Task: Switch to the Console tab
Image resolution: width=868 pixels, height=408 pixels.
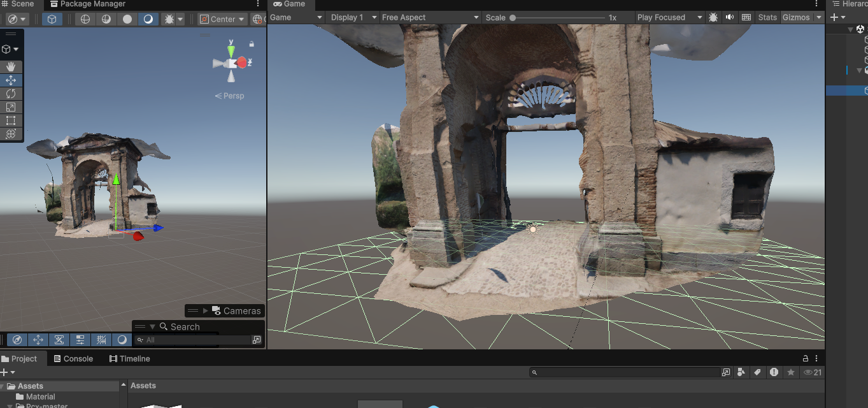Action: 73,358
